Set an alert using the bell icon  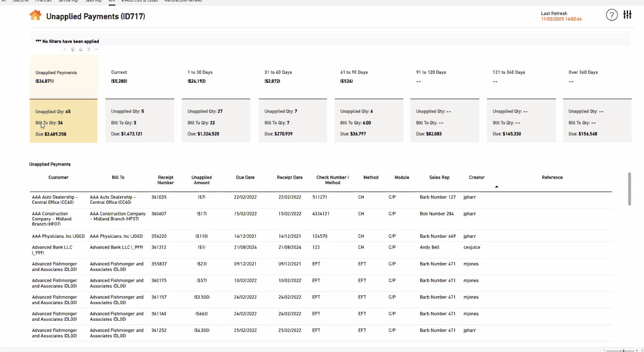(x=81, y=49)
